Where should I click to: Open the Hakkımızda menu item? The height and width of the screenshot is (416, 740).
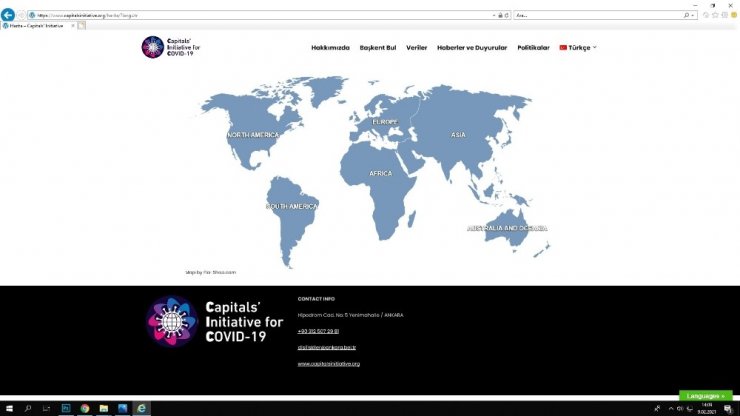point(330,48)
